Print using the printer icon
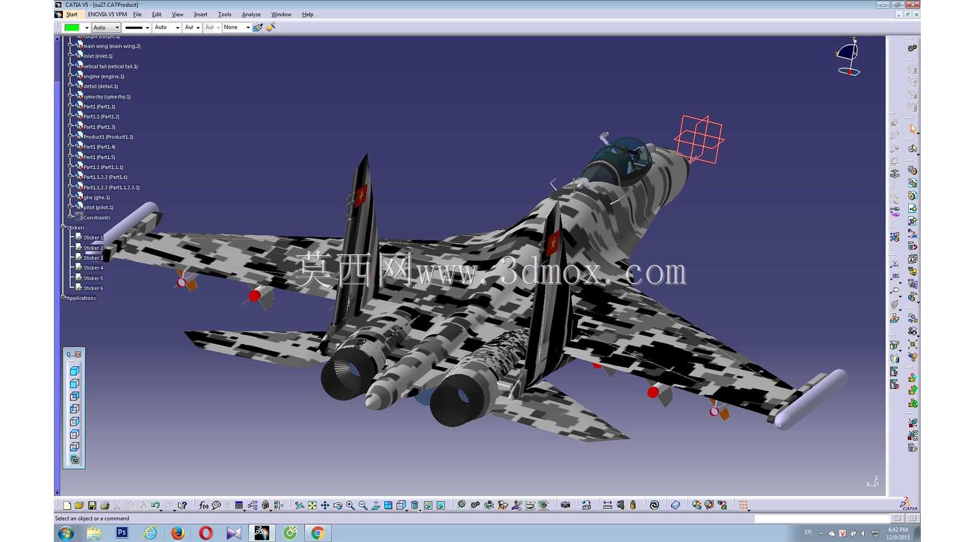The height and width of the screenshot is (542, 980). [x=105, y=505]
